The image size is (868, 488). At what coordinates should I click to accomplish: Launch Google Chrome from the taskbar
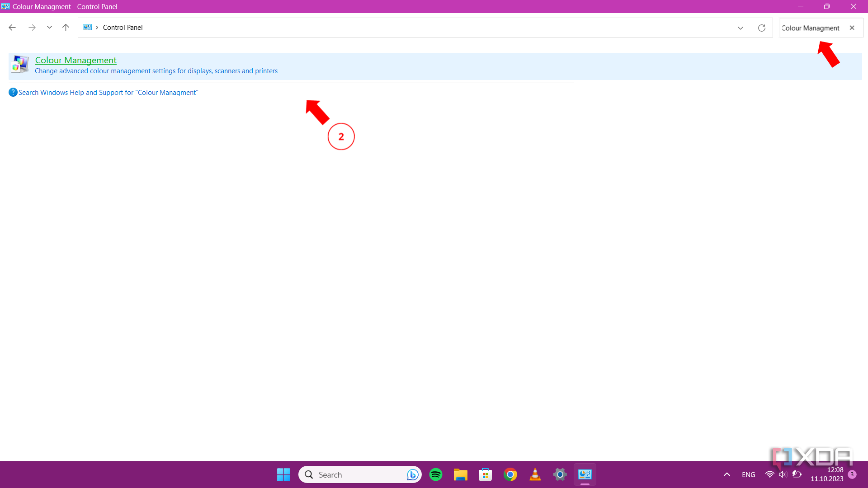point(510,474)
